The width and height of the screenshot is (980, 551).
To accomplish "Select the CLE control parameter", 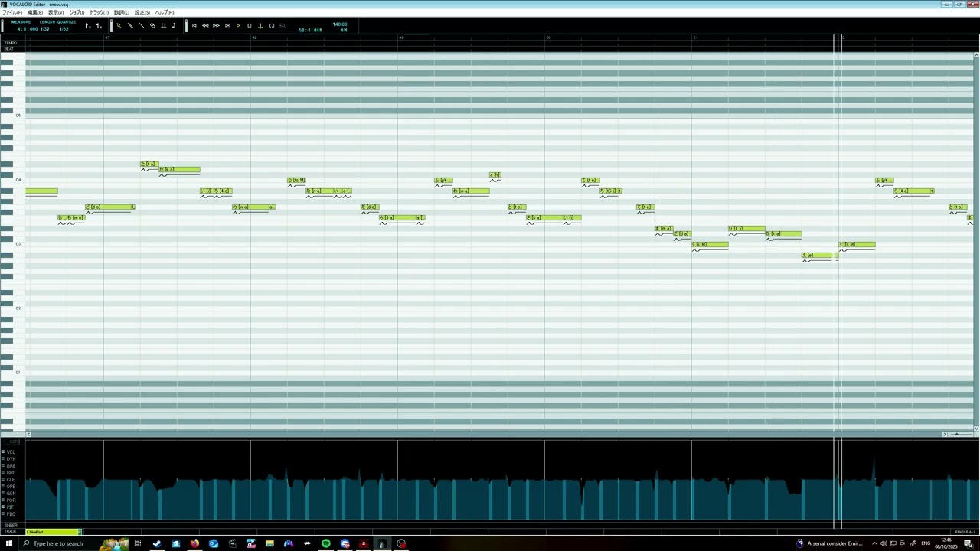I will 11,480.
